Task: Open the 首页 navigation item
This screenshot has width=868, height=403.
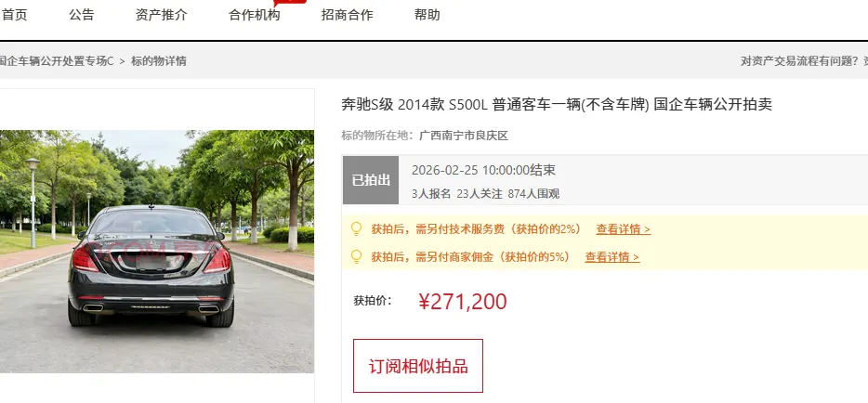Action: [x=14, y=15]
